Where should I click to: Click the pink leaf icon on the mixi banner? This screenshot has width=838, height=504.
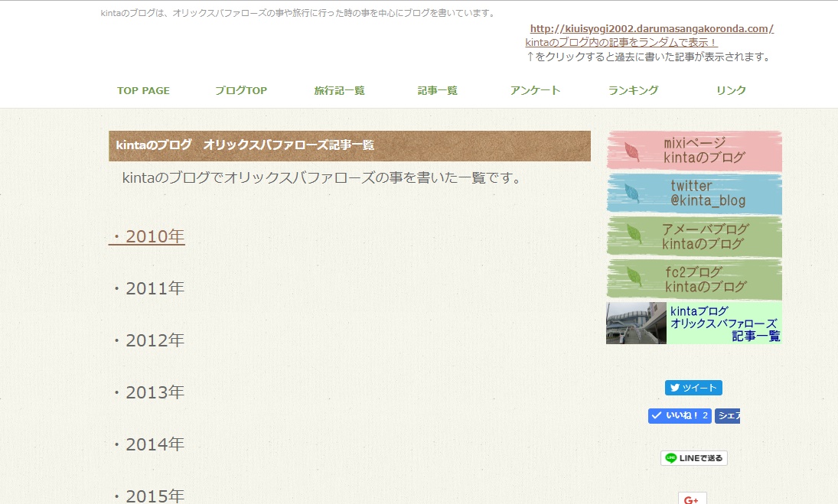point(632,151)
